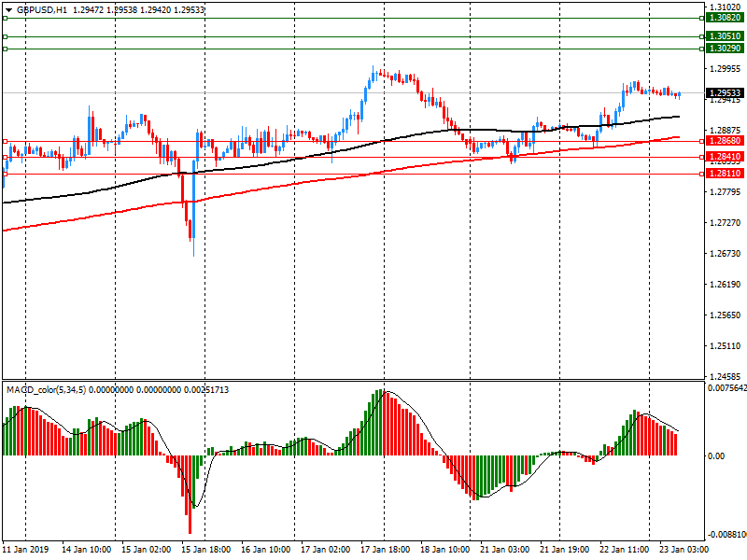Select left handle of 1.28410 red line
The image size is (747, 560).
click(5, 157)
